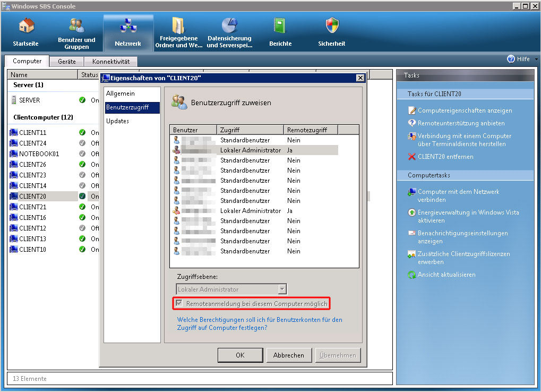Select the CLIENT23 computer icon

pyautogui.click(x=14, y=175)
